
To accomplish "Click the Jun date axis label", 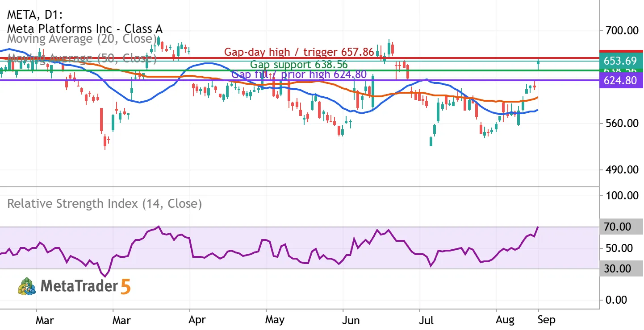I will tap(351, 320).
